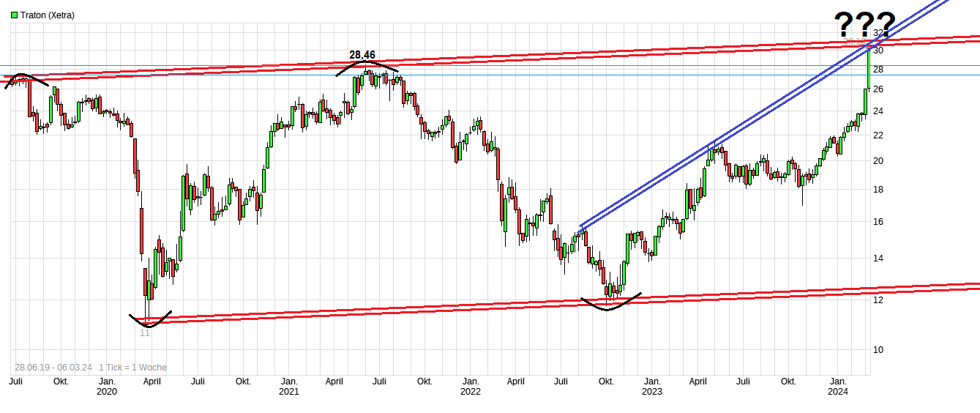Viewport: 980px width, 413px height.
Task: Pick the 2024 year label on axis
Action: coord(837,392)
